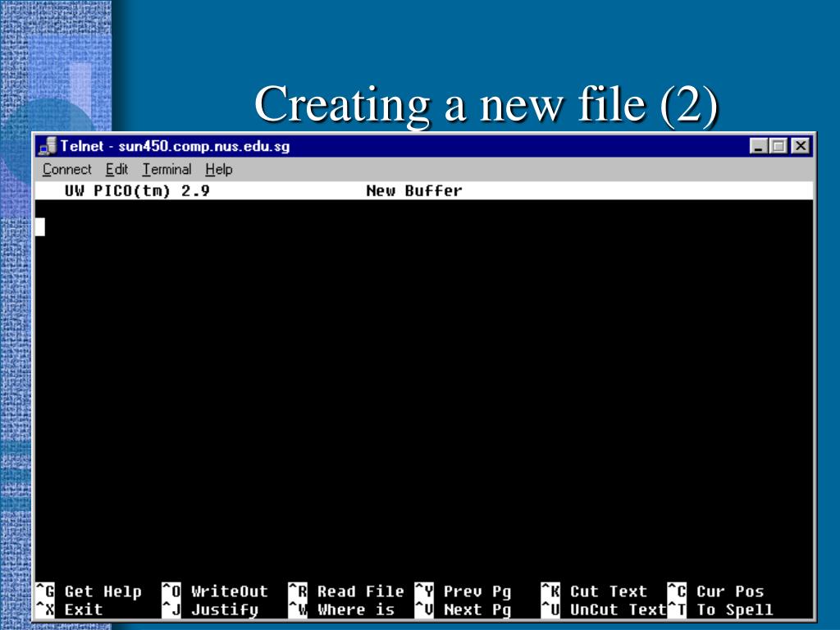The height and width of the screenshot is (630, 840).
Task: Click the ^U shortcut key label
Action: point(550,609)
